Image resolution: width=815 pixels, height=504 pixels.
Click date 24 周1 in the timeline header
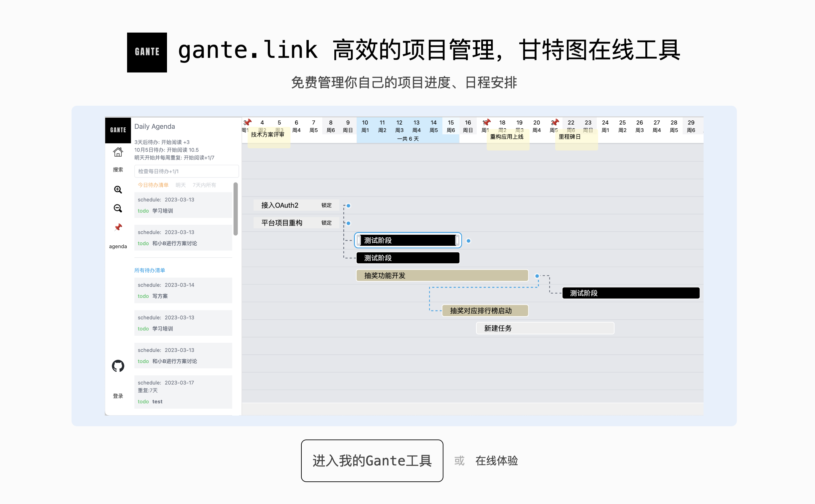605,126
